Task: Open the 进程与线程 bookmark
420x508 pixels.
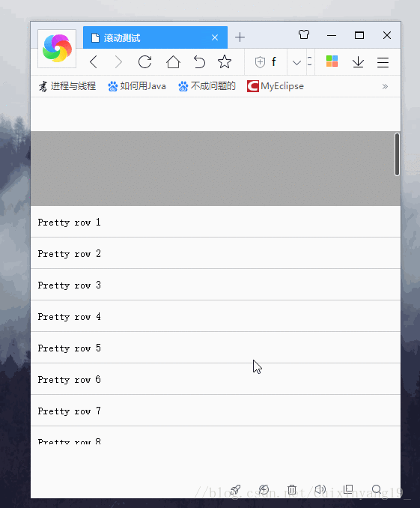Action: coord(67,86)
